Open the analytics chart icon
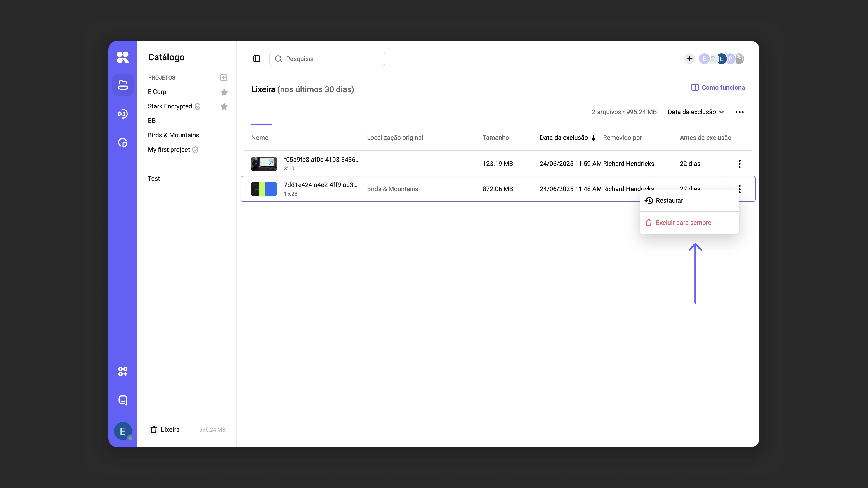 click(x=123, y=143)
